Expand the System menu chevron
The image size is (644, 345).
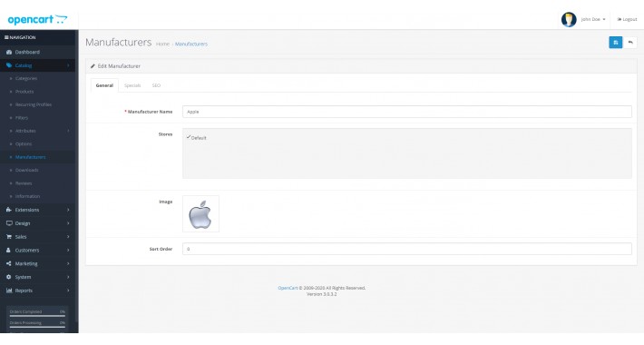[x=68, y=277]
